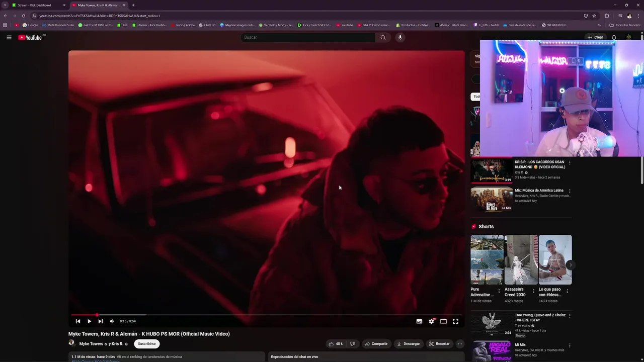
Task: Open options for Mi Mix
Action: point(570,345)
